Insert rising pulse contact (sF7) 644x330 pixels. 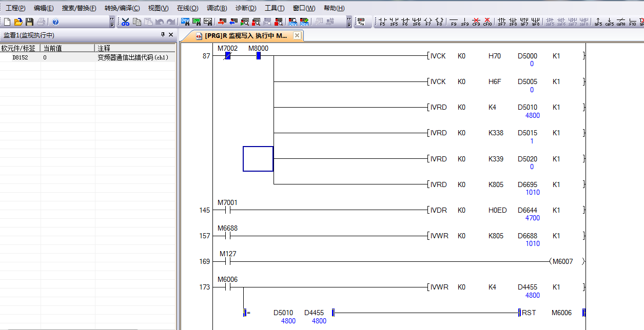point(501,22)
